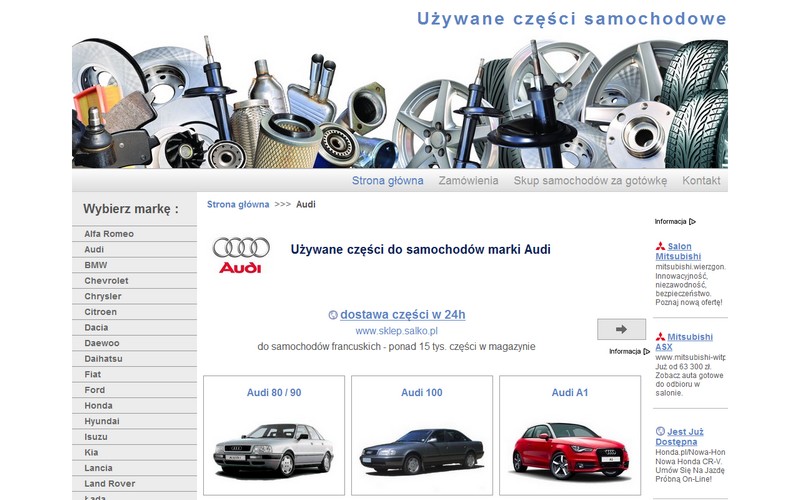This screenshot has height=500, width=800.
Task: Click the Audi 80 / 90 car thumbnail
Action: tap(273, 450)
